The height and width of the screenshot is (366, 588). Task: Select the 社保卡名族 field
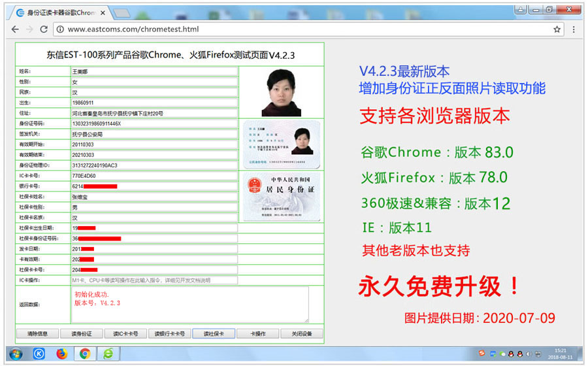click(x=154, y=218)
